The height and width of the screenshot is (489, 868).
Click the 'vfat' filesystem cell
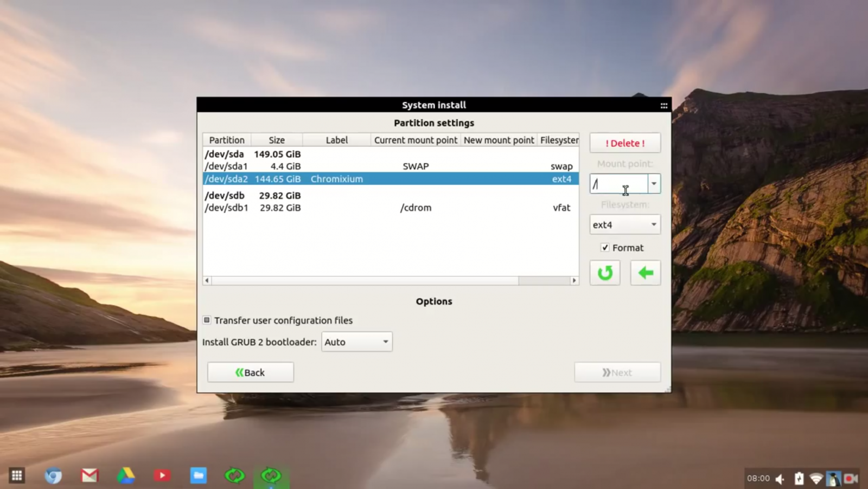[x=561, y=208]
